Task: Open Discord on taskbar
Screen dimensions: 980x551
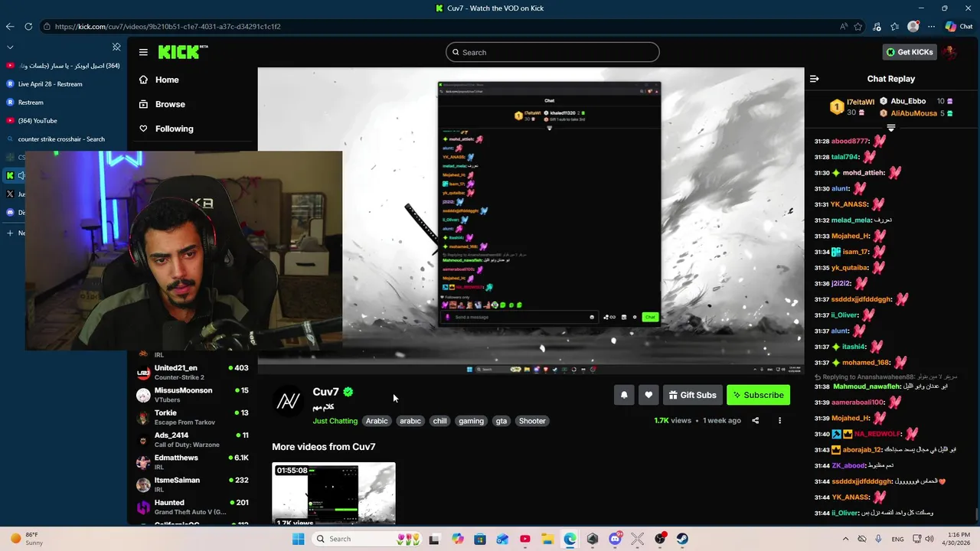Action: [615, 539]
